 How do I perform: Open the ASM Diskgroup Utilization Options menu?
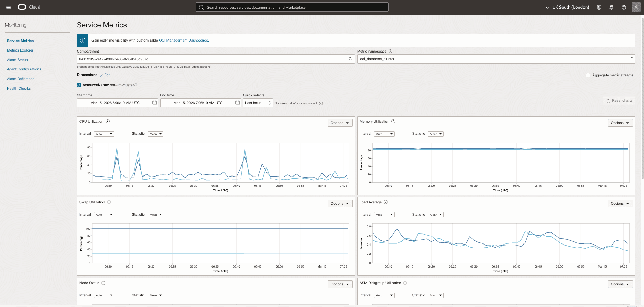[620, 284]
